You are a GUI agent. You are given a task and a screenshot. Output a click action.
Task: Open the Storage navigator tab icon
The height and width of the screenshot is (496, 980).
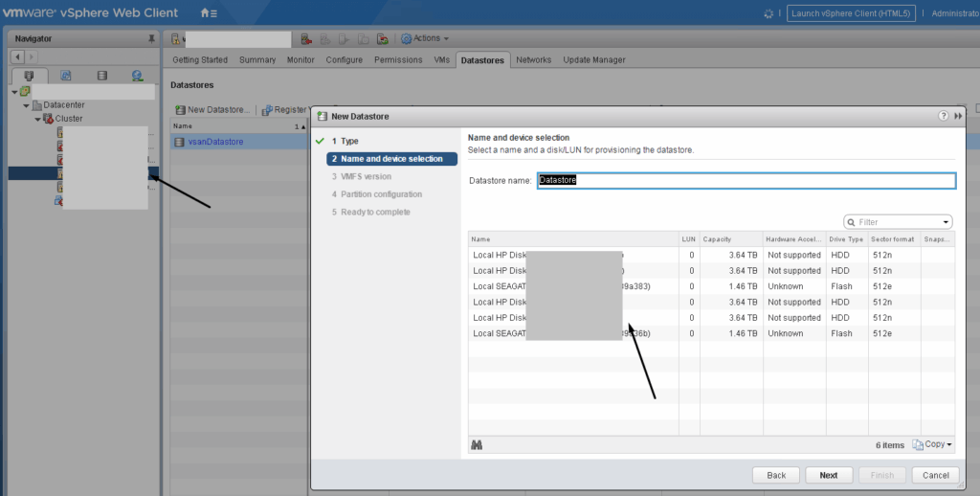coord(101,76)
